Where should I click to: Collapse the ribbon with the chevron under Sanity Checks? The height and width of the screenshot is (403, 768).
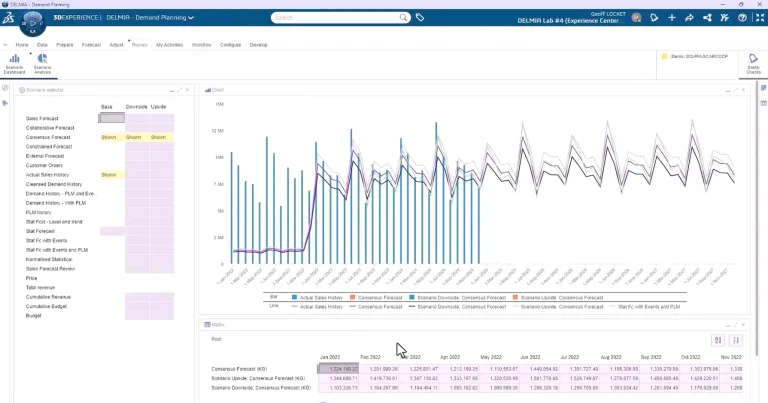pos(756,78)
